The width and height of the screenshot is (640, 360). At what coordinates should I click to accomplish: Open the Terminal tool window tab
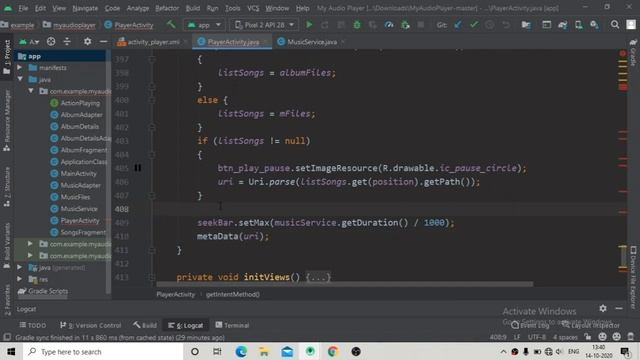(x=232, y=325)
